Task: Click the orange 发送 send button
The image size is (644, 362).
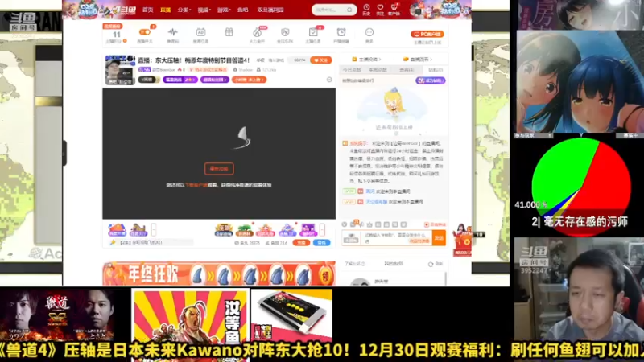Action: point(439,238)
